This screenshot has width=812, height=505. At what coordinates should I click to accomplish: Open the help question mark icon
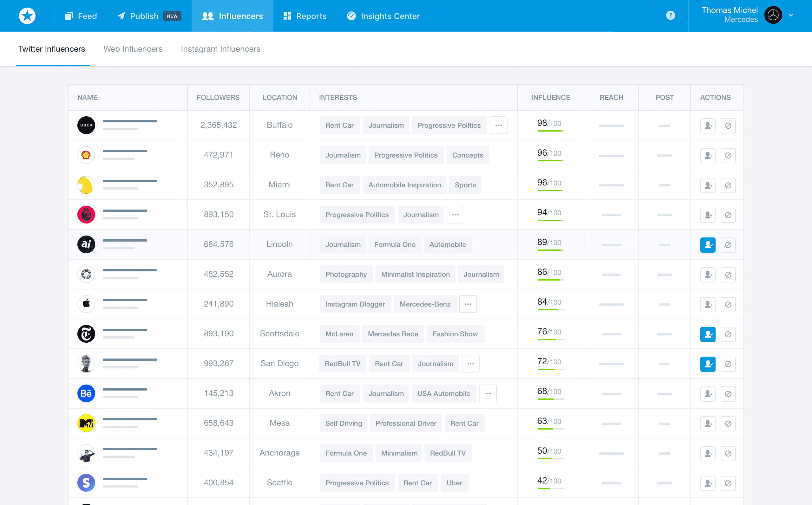tap(670, 16)
